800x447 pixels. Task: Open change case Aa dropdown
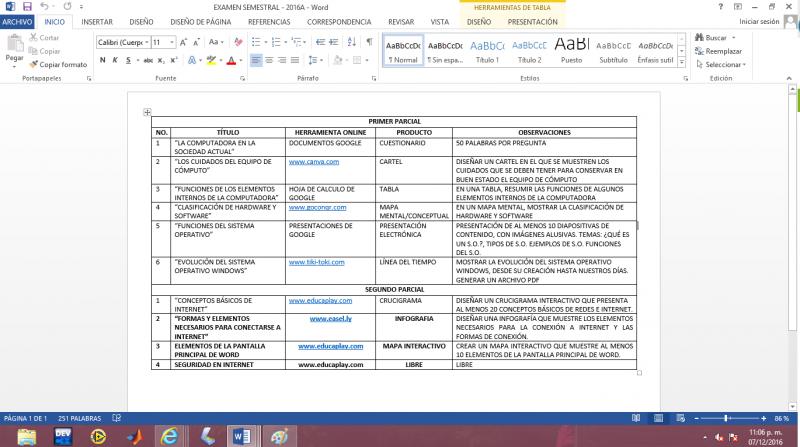click(x=216, y=42)
